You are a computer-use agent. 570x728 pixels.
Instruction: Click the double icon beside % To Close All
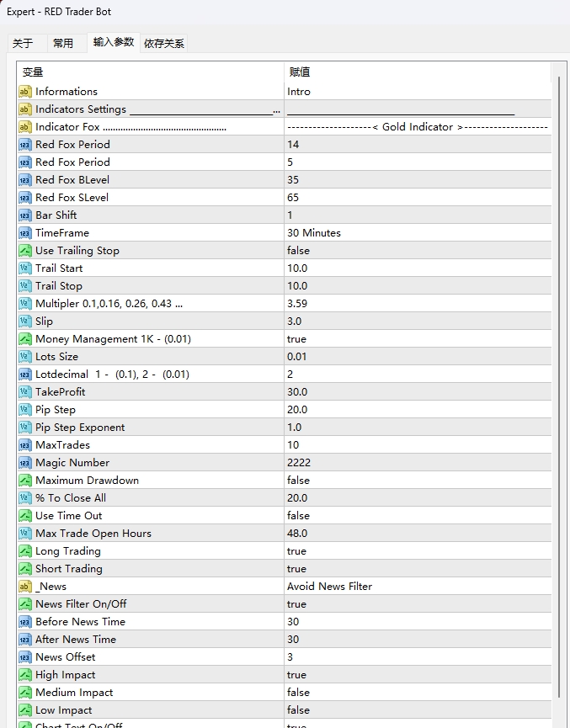24,497
